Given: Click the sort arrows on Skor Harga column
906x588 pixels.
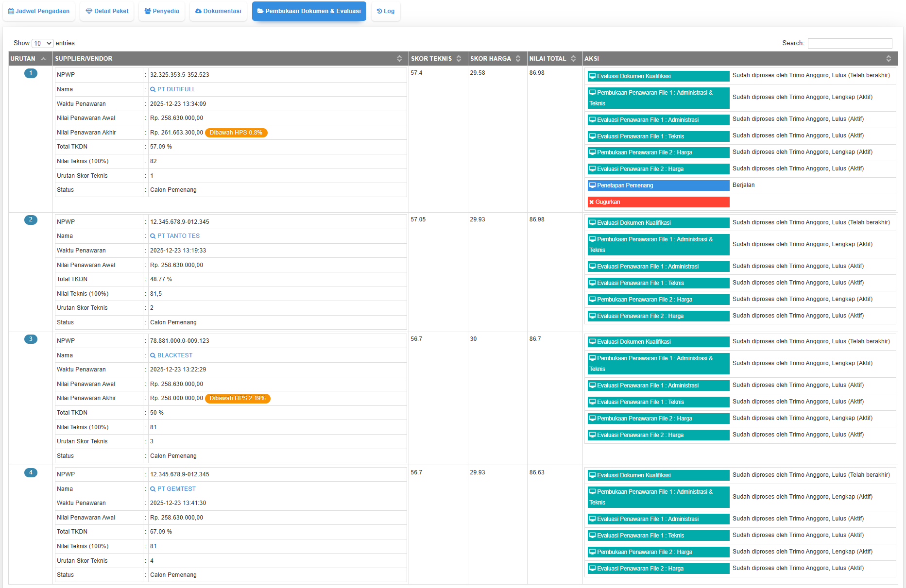Looking at the screenshot, I should [518, 59].
